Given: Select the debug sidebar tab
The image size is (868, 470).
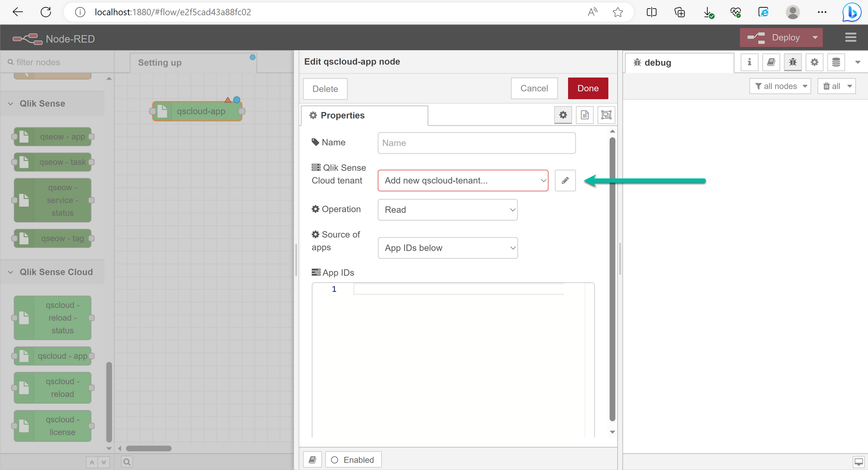Looking at the screenshot, I should [679, 62].
